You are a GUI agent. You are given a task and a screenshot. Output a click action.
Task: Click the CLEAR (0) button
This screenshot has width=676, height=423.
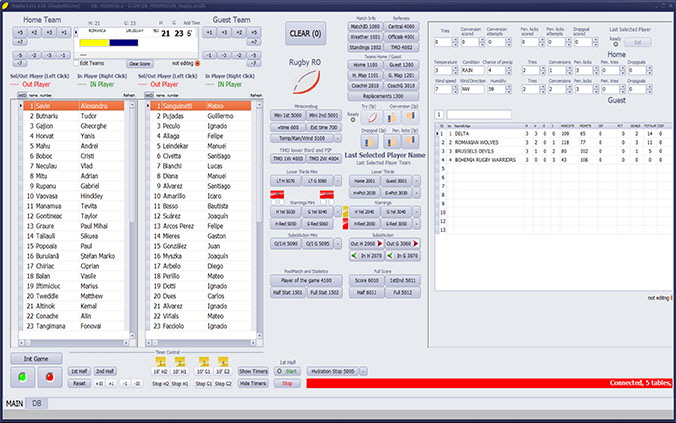305,33
